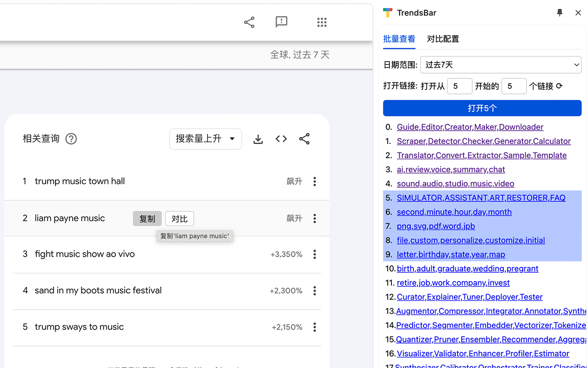The height and width of the screenshot is (368, 588).
Task: Open link 14 starting with Predictor,Segmenter
Action: [x=491, y=326]
